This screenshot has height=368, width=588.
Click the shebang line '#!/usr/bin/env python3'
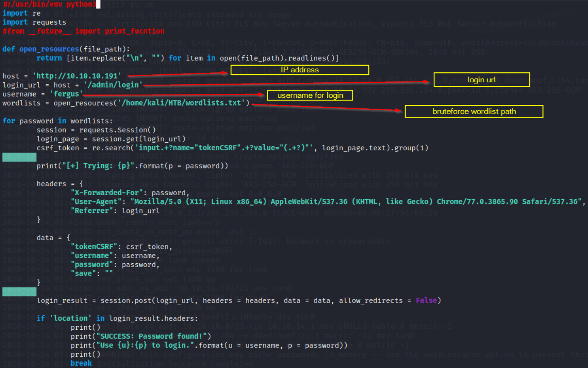click(x=49, y=4)
